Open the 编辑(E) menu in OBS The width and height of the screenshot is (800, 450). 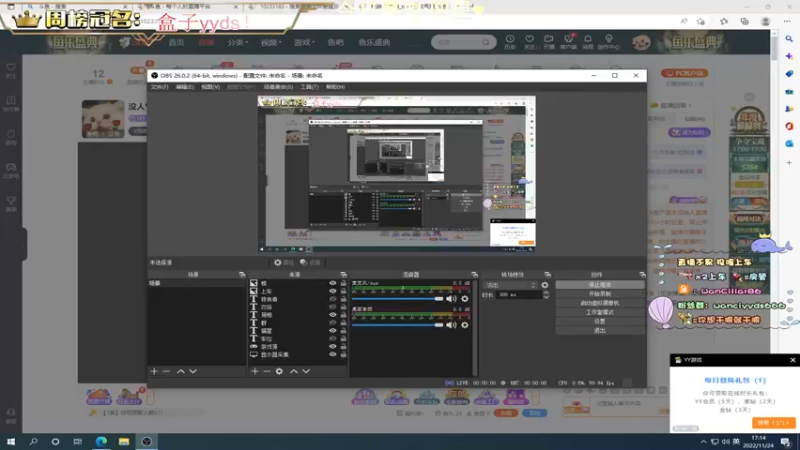(x=184, y=87)
